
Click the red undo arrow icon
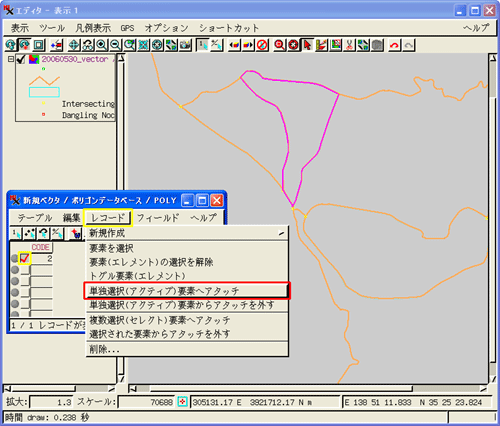[x=395, y=45]
